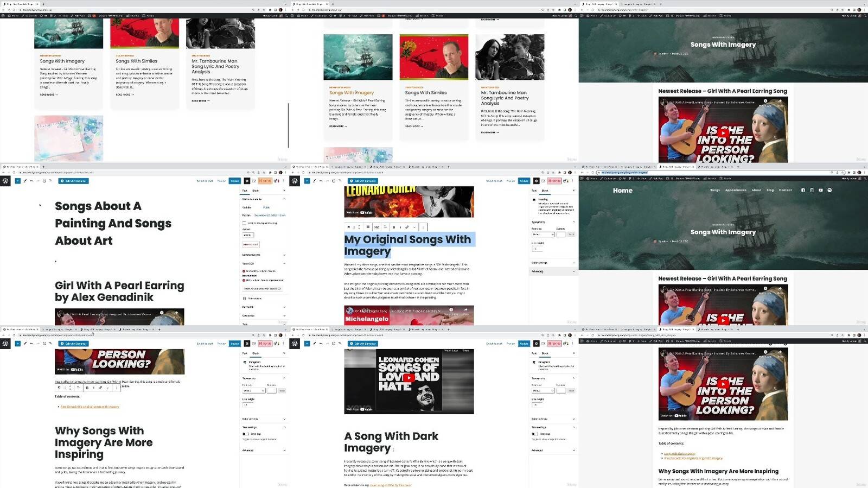Open the Author dropdown in Songs About A Painting editor

248,235
